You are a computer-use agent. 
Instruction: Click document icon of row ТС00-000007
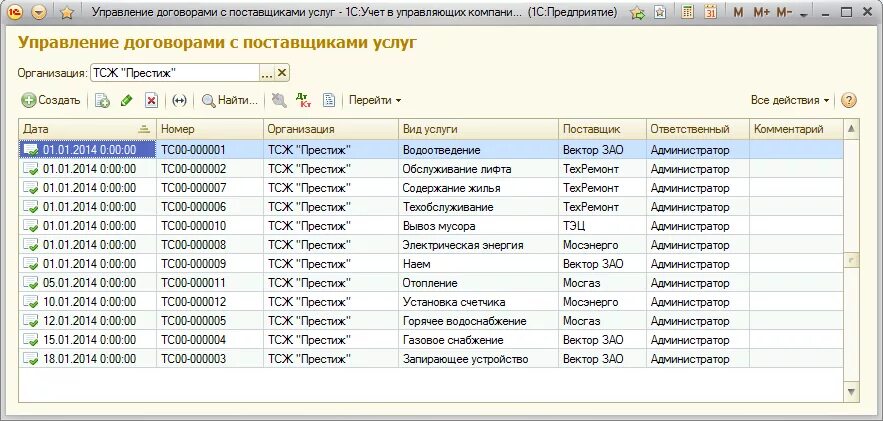pyautogui.click(x=30, y=188)
